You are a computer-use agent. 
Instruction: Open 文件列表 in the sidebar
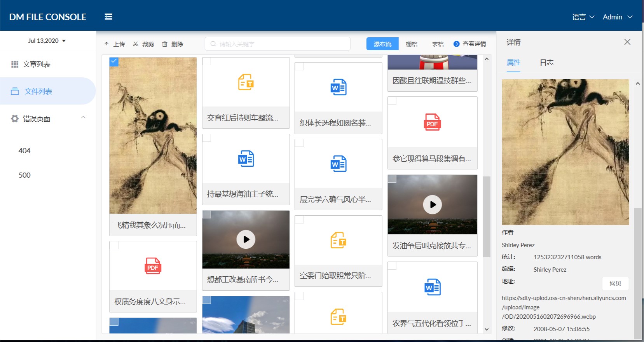click(48, 91)
